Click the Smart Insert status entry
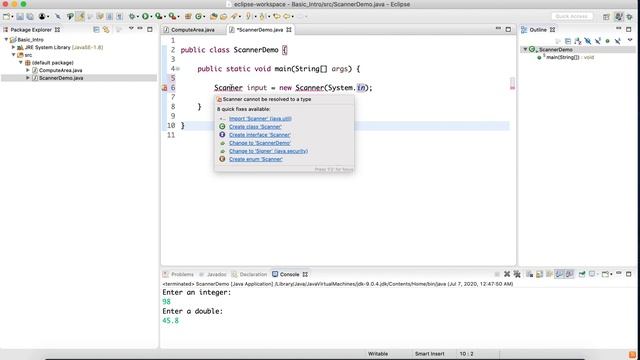This screenshot has height=360, width=640. pyautogui.click(x=429, y=354)
